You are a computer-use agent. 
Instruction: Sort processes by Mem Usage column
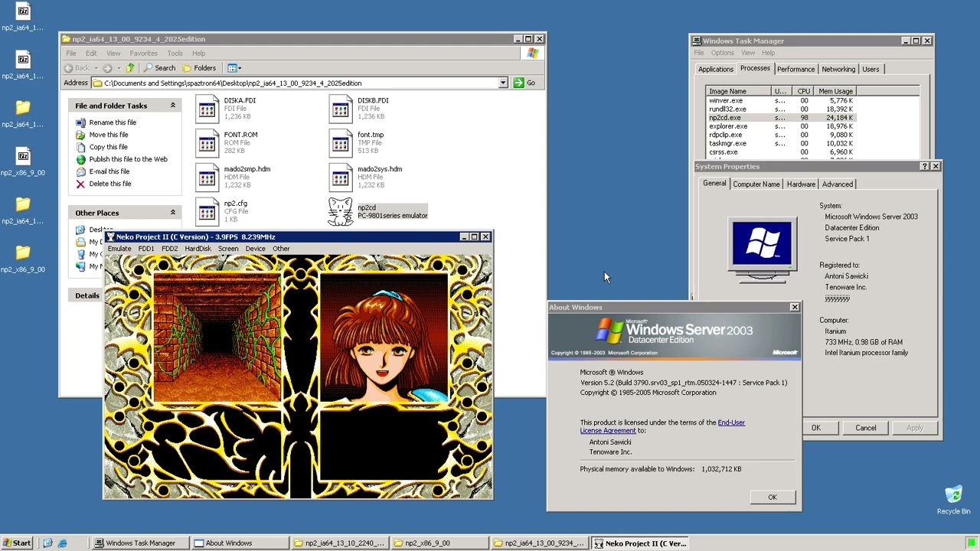[835, 91]
